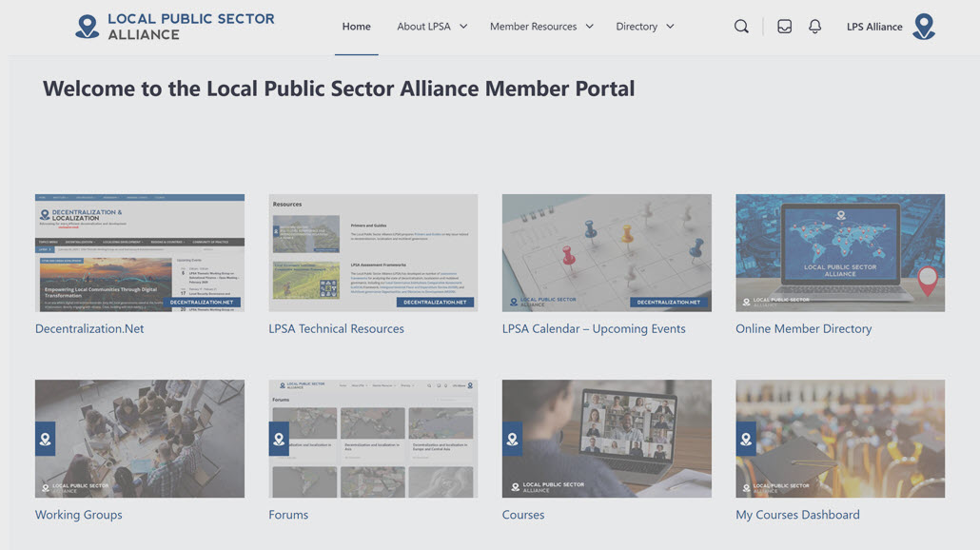Image resolution: width=980 pixels, height=550 pixels.
Task: Click the Online Member Directory thumbnail
Action: (840, 253)
